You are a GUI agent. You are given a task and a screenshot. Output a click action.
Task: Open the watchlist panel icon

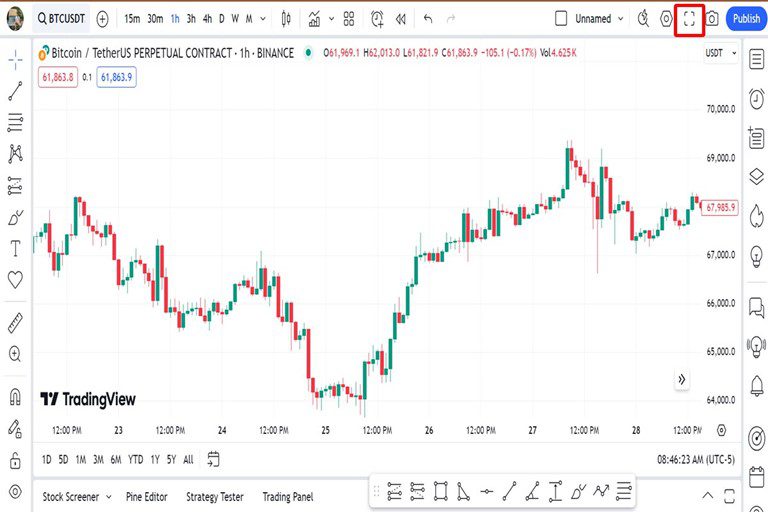pos(757,59)
